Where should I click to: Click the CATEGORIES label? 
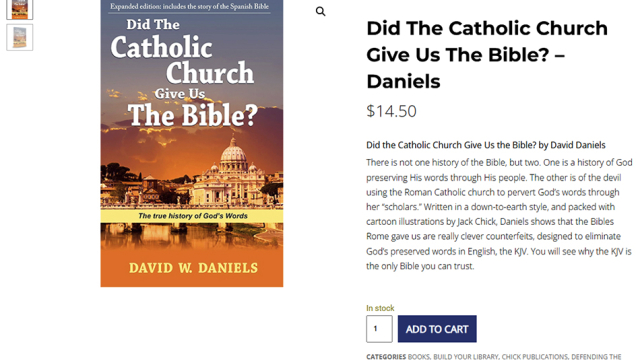pyautogui.click(x=386, y=356)
